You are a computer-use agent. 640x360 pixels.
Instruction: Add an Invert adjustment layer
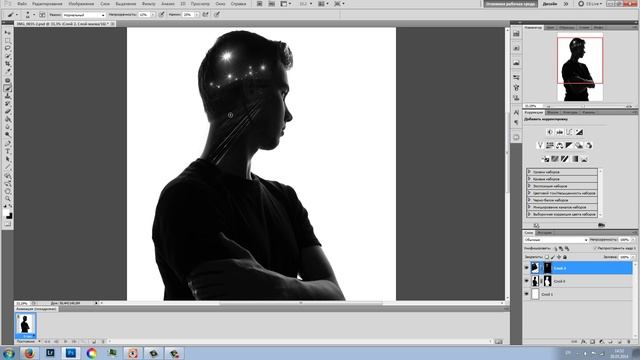(545, 159)
